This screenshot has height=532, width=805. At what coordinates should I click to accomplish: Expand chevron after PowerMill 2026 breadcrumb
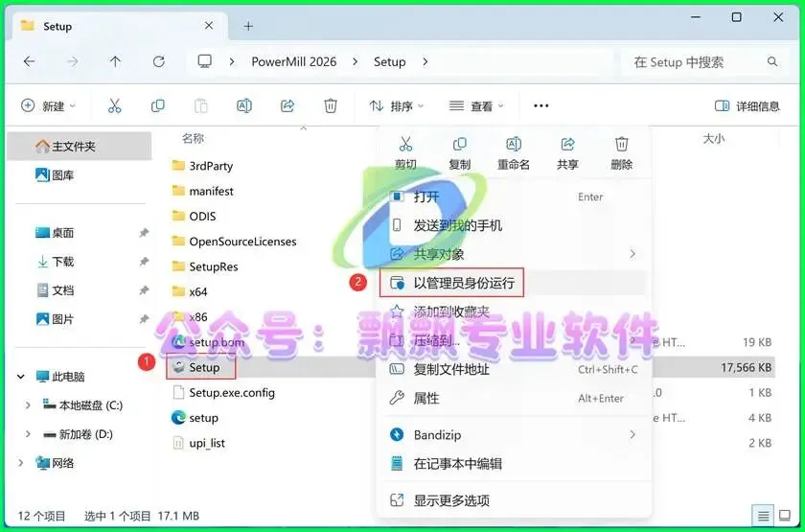click(356, 62)
